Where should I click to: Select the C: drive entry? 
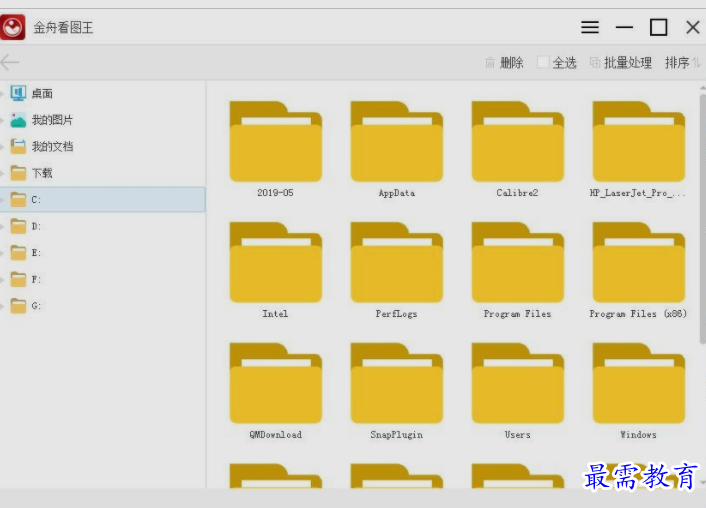click(103, 200)
